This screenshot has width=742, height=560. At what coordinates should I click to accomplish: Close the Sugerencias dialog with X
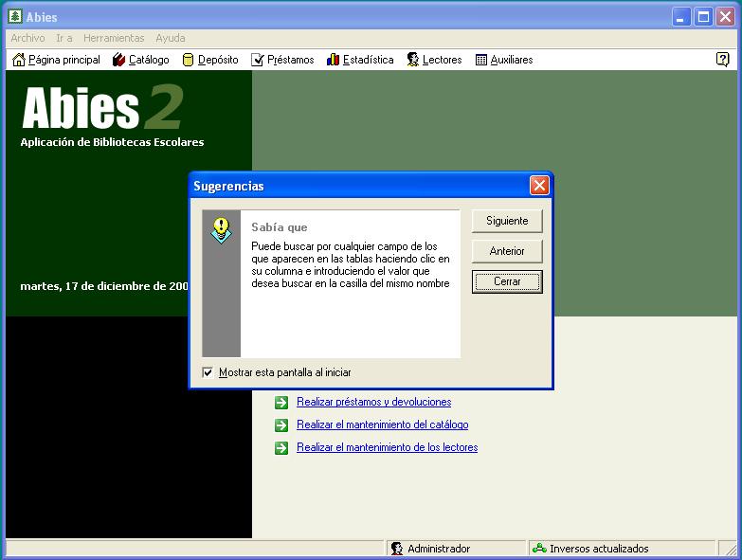(539, 186)
